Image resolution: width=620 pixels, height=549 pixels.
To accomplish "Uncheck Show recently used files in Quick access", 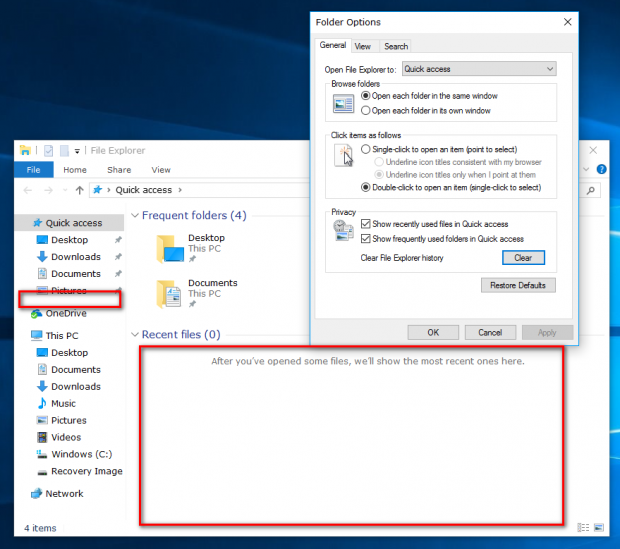I will coord(435,224).
